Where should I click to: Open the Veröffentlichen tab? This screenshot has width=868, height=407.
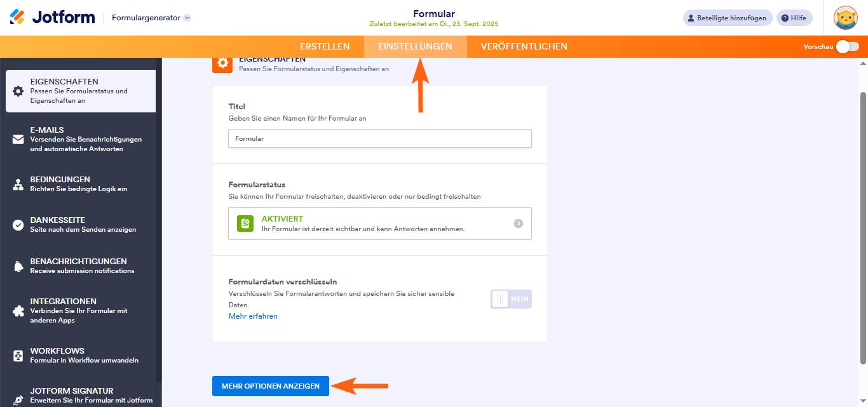click(x=524, y=46)
